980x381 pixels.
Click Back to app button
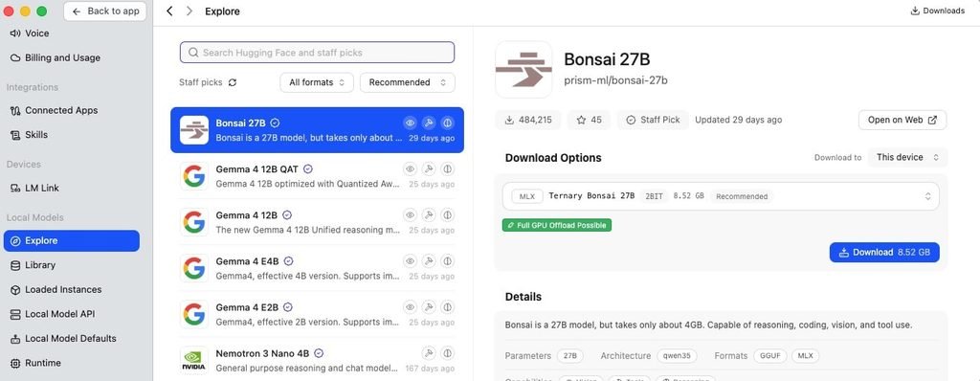(105, 11)
